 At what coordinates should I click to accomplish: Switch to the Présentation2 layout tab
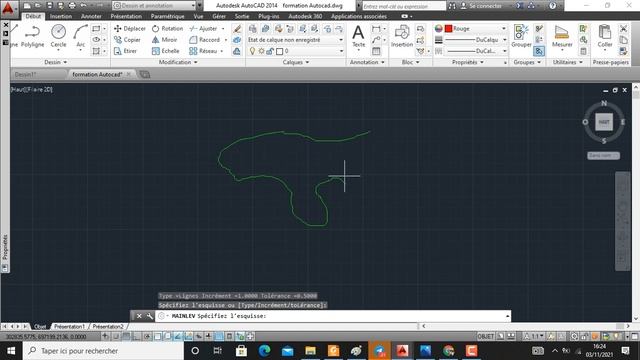pos(108,327)
